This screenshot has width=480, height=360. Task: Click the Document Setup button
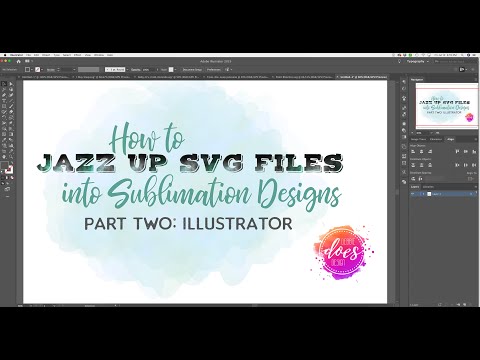[192, 69]
